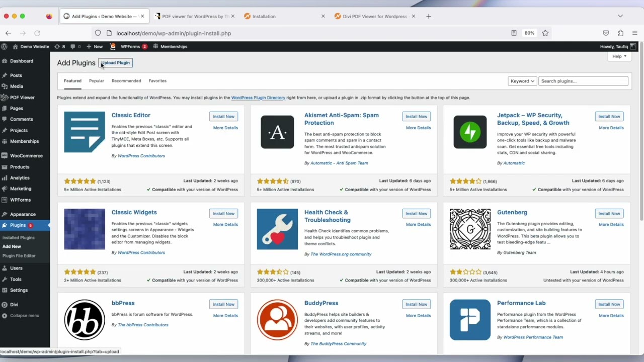Image resolution: width=644 pixels, height=362 pixels.
Task: Open the comments bubble in the admin bar
Action: (x=75, y=47)
